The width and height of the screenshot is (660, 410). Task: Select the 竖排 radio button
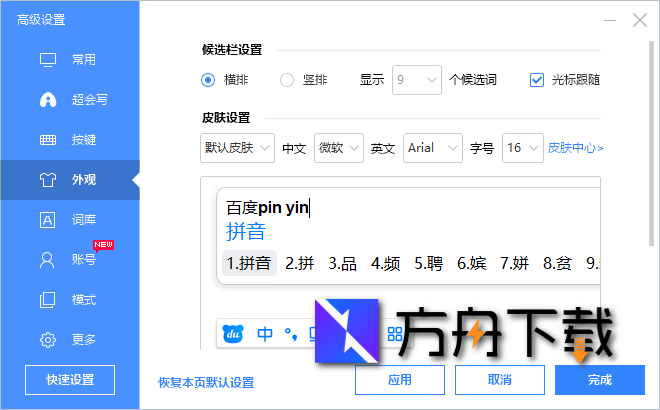tap(287, 80)
